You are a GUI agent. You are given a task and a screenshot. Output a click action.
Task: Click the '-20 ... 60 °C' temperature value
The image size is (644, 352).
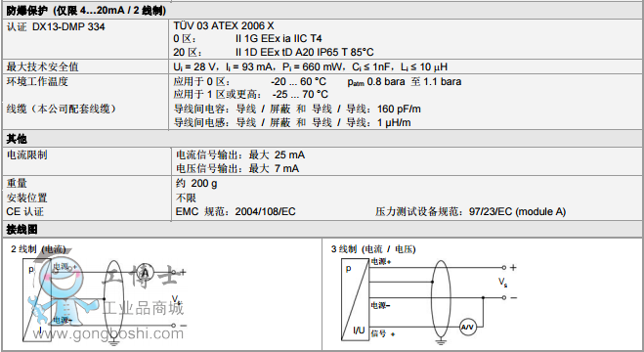pyautogui.click(x=298, y=82)
